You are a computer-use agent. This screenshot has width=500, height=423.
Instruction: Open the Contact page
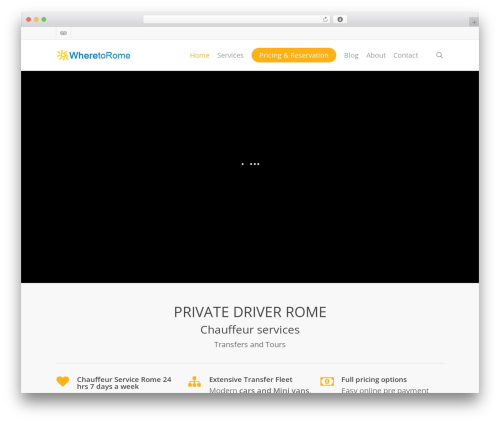coord(405,55)
